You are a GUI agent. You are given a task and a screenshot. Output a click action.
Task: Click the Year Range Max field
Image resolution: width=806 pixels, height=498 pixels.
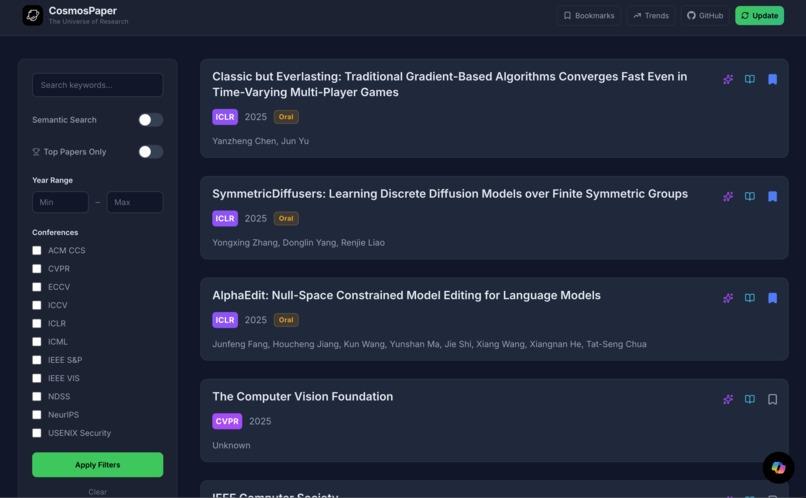pyautogui.click(x=135, y=202)
